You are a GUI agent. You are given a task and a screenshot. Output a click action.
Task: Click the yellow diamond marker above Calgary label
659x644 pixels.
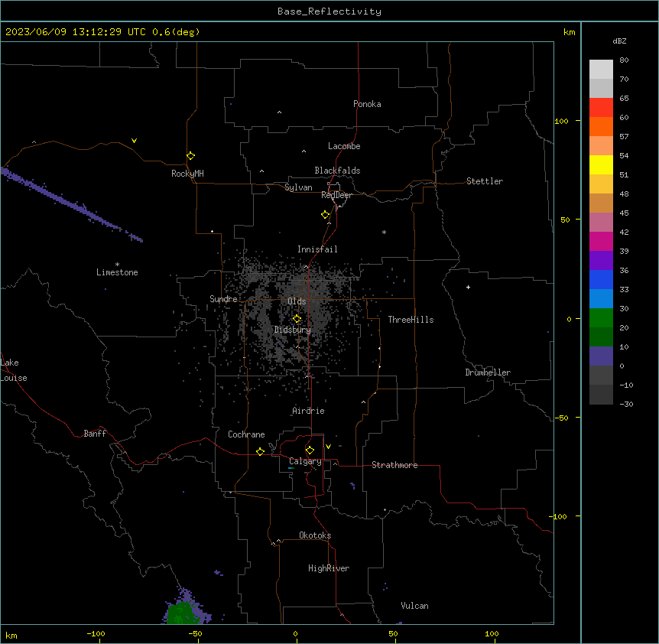click(310, 450)
